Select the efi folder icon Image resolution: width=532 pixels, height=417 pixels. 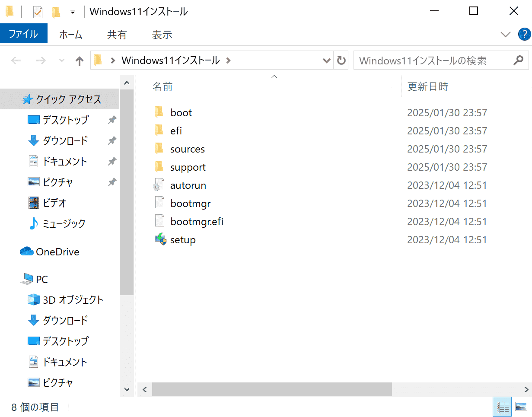(159, 131)
